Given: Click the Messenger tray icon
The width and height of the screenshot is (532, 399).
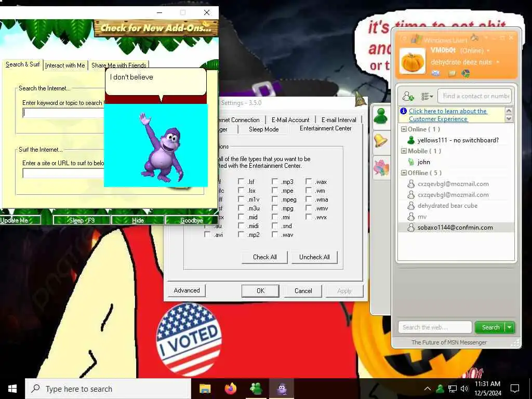Looking at the screenshot, I should click(440, 389).
